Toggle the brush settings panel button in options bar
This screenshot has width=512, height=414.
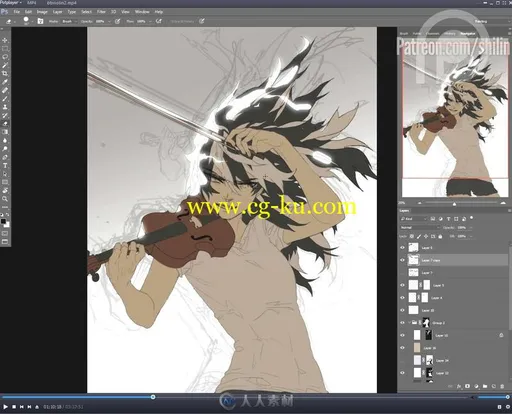pos(40,21)
